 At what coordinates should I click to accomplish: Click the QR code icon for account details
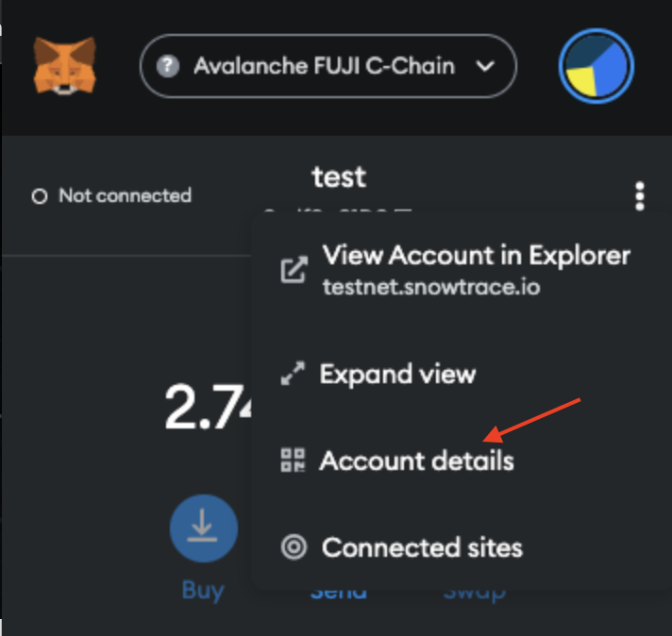293,460
